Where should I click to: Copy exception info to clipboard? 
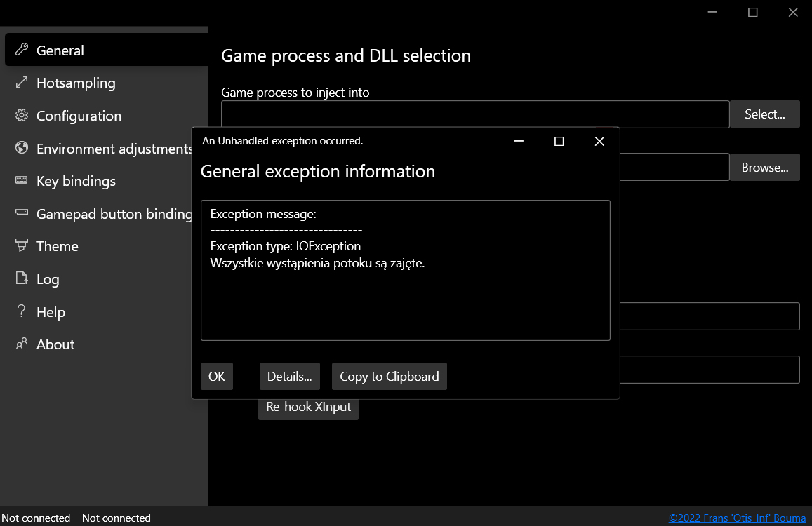(390, 377)
